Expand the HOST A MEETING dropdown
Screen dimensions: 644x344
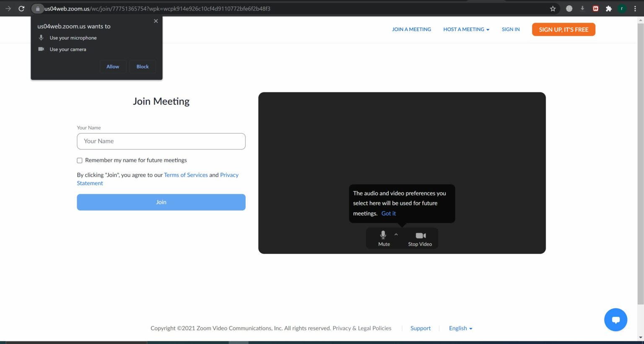click(x=466, y=29)
